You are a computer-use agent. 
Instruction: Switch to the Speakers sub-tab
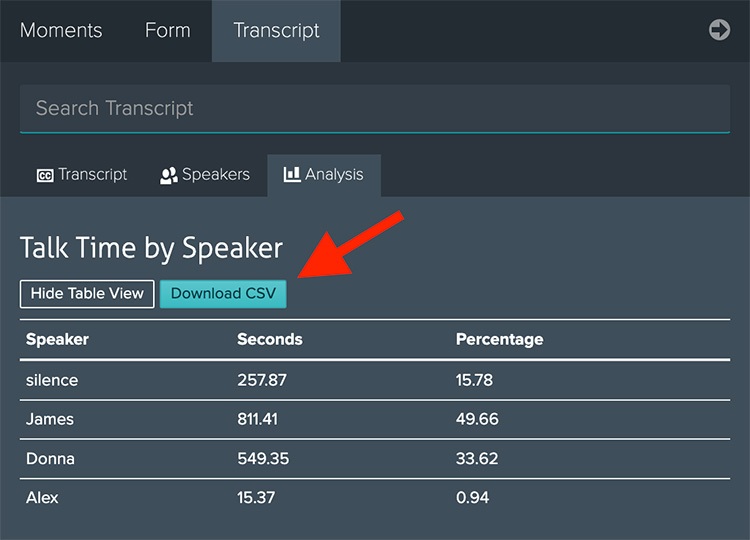(x=216, y=175)
